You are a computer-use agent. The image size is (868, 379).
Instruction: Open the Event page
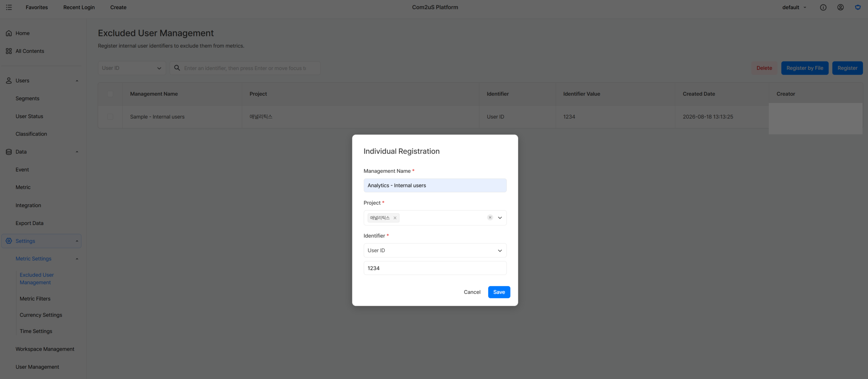[22, 170]
